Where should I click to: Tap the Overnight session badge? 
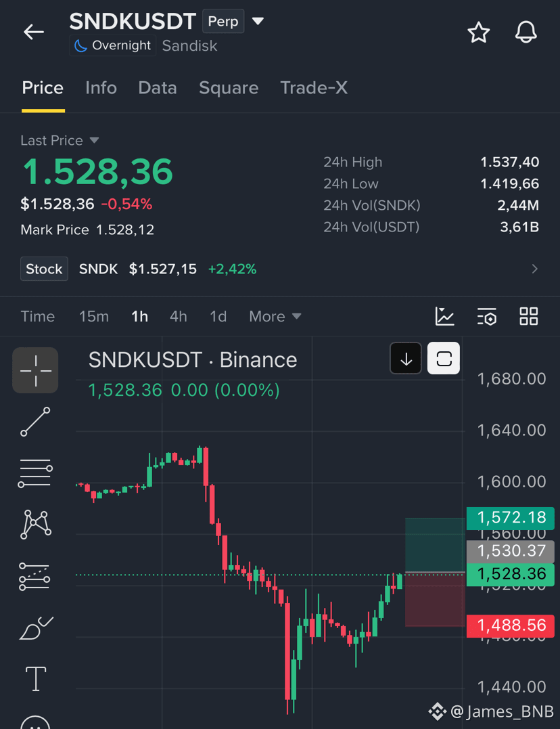pyautogui.click(x=112, y=45)
